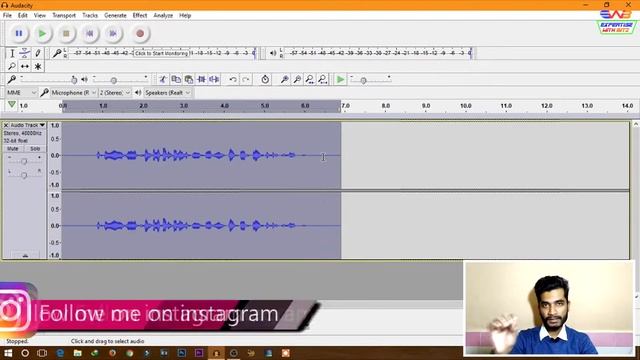Open the Edit menu
640x360 pixels.
tap(22, 16)
